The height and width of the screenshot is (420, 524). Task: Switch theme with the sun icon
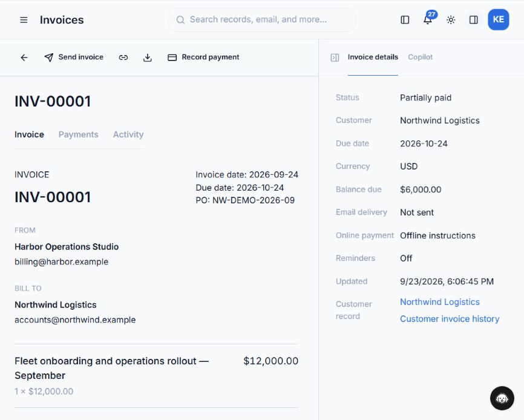pyautogui.click(x=451, y=20)
